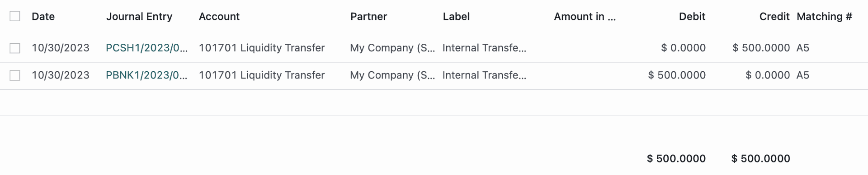Sort by the Debit column header

click(692, 17)
